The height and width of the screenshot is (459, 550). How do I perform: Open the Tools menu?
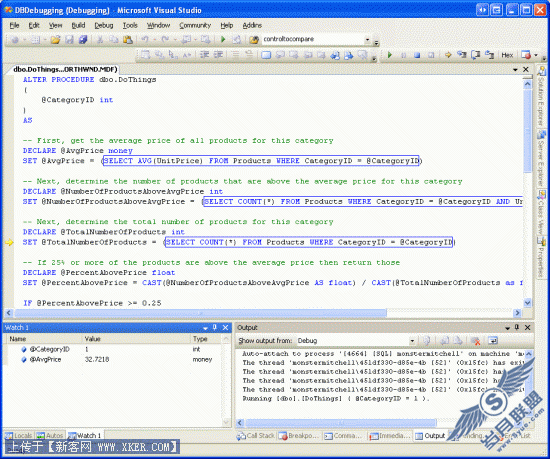[x=130, y=25]
